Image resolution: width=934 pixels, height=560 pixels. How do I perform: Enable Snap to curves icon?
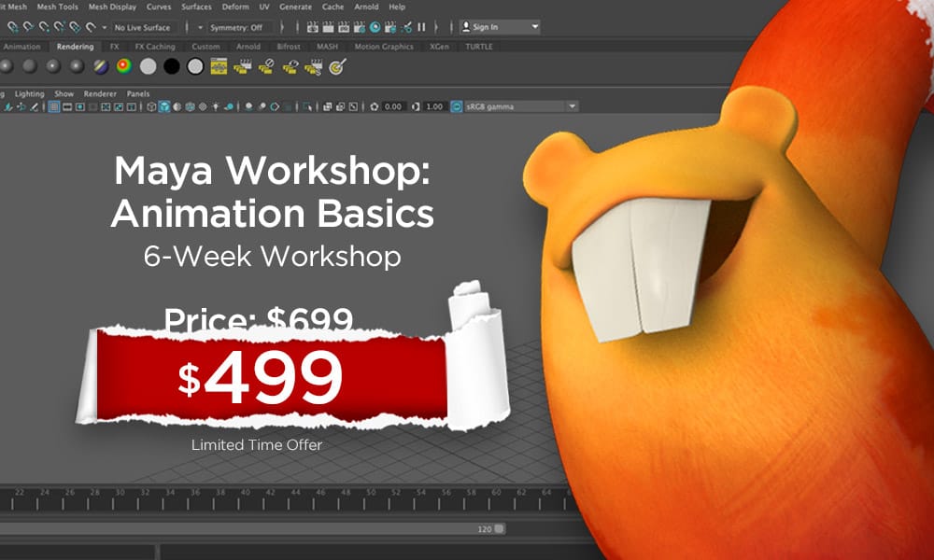[27, 27]
